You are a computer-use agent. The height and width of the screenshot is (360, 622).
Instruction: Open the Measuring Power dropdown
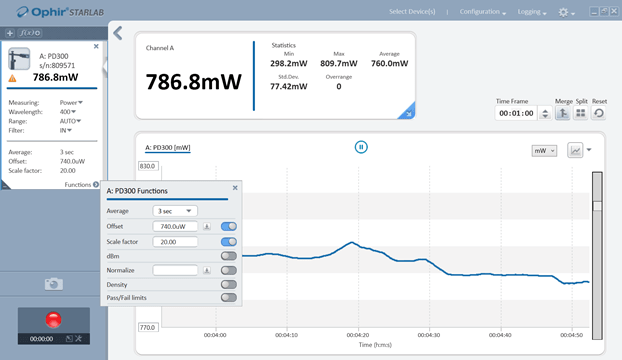click(x=71, y=103)
